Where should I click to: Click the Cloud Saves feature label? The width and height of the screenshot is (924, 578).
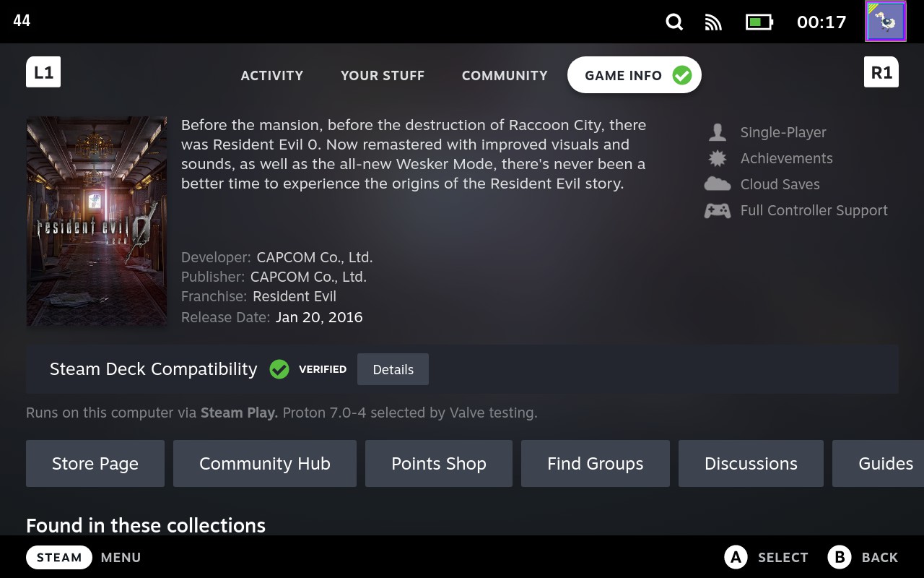[x=780, y=184]
